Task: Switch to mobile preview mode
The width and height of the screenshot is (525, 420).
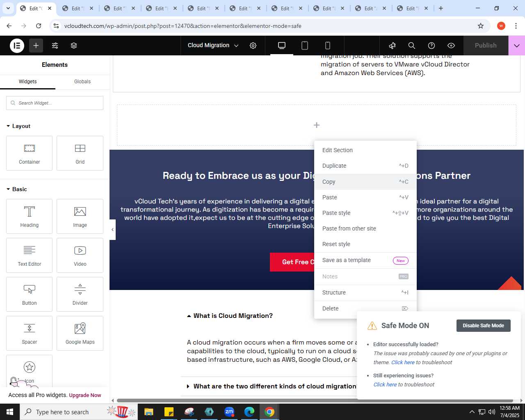Action: pyautogui.click(x=328, y=46)
